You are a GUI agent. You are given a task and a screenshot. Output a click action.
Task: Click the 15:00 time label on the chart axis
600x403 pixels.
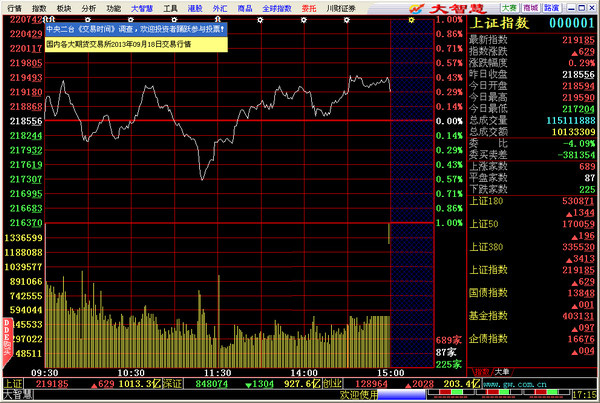click(390, 373)
